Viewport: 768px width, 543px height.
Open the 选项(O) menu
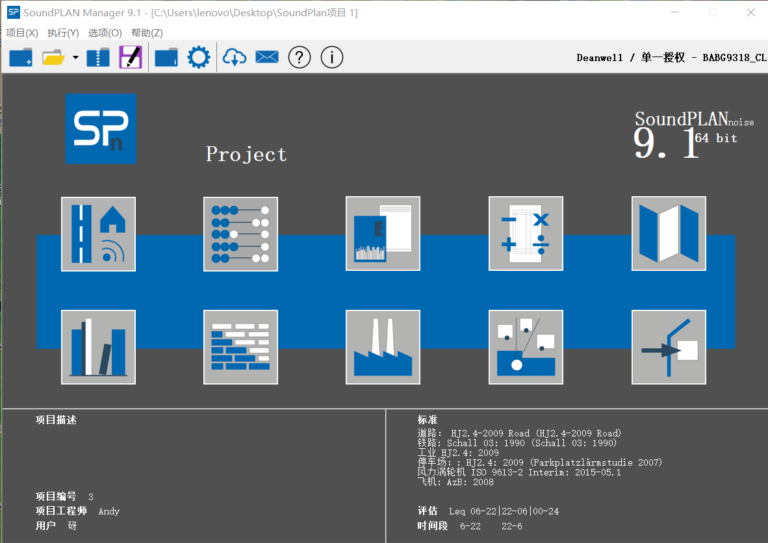(105, 33)
